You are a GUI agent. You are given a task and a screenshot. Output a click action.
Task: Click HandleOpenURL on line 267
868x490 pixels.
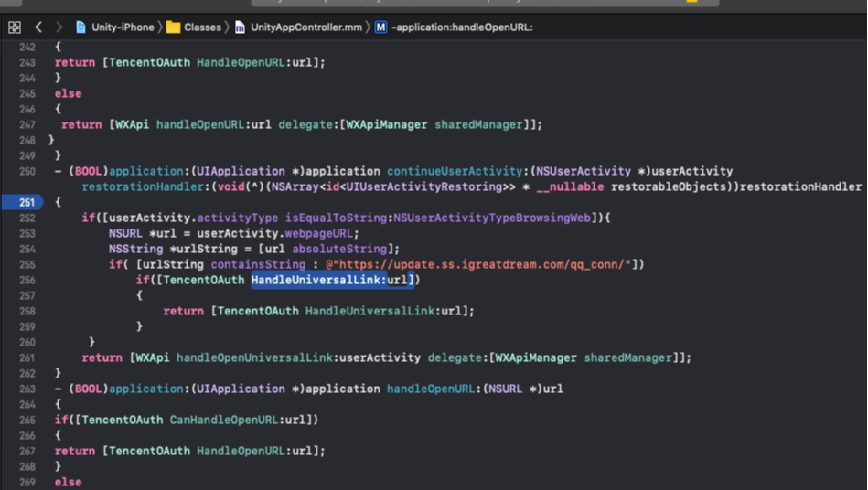pos(241,452)
